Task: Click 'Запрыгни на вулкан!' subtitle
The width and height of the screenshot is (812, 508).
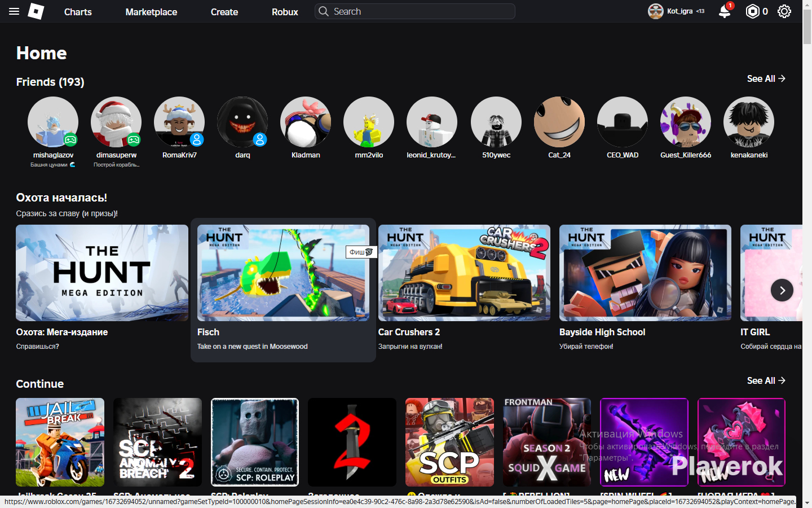Action: [x=411, y=347]
